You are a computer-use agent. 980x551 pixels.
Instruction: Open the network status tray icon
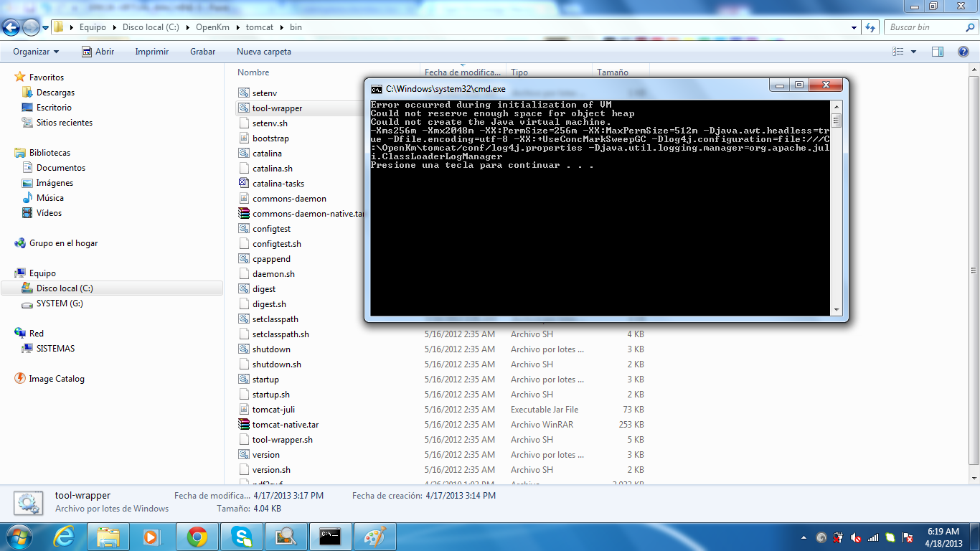[x=872, y=536]
